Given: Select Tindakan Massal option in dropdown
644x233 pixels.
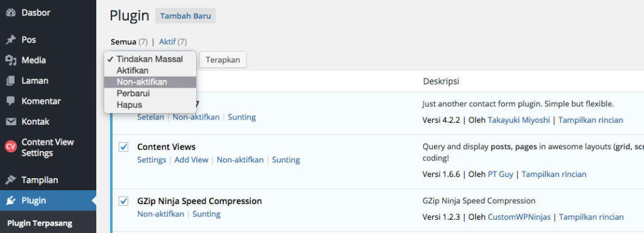Looking at the screenshot, I should coord(150,59).
